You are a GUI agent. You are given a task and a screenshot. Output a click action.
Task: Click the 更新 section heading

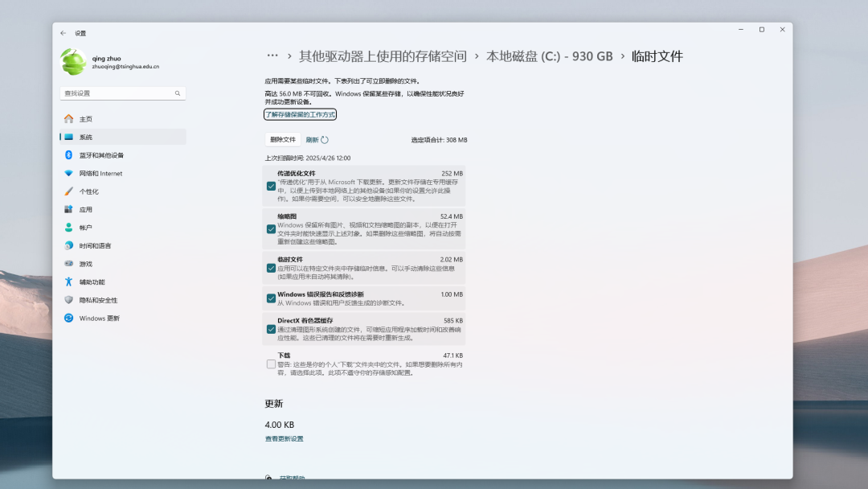(274, 404)
